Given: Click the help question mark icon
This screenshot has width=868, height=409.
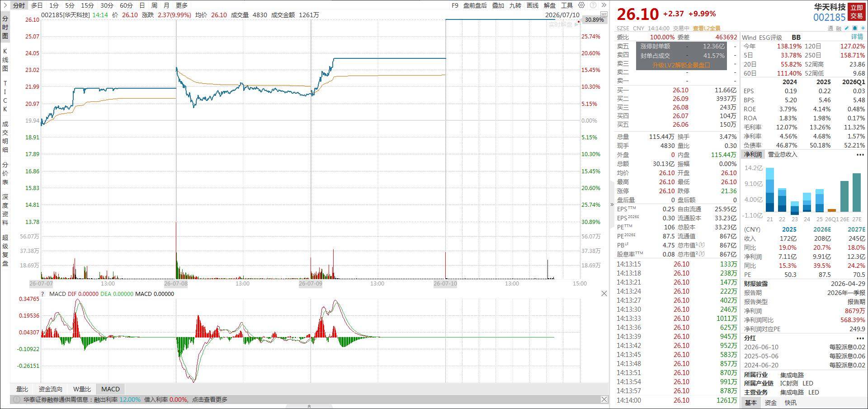Looking at the screenshot, I should 593,5.
